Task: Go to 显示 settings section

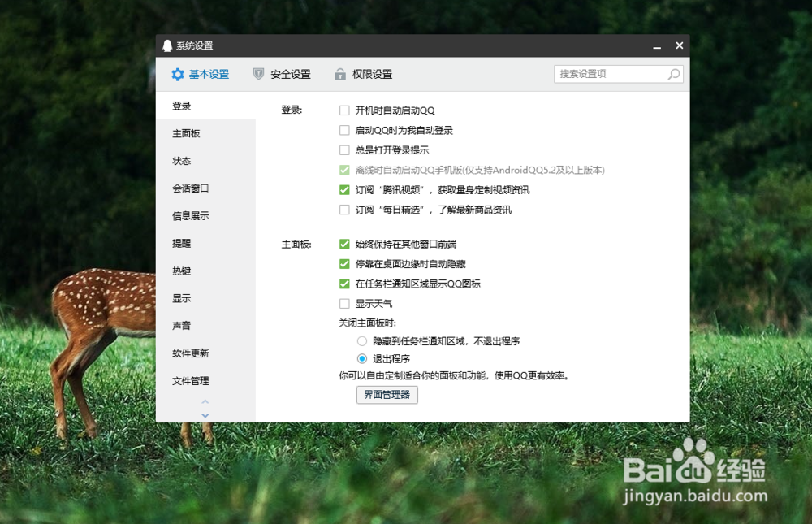Action: (205, 298)
